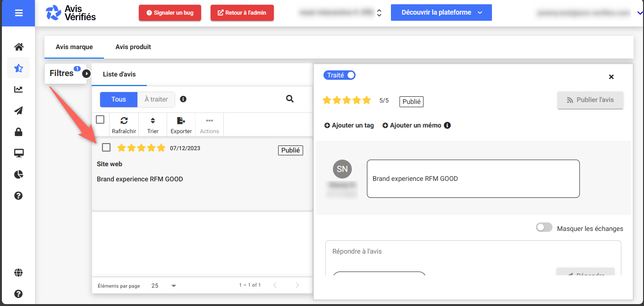Expand Découvrir la plateforme dropdown
Viewport: 644px width, 306px height.
pyautogui.click(x=441, y=13)
